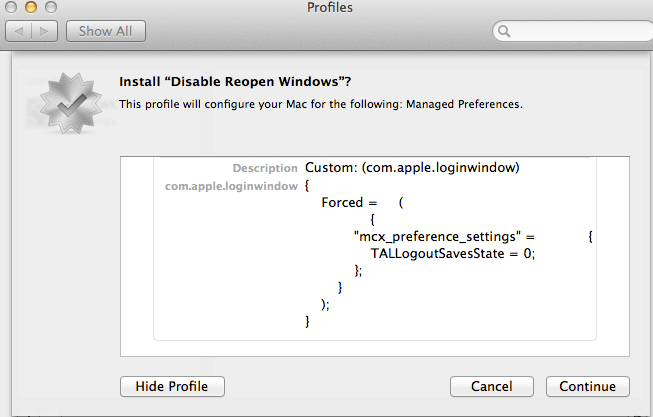Screen dimensions: 653x417
Task: Cancel the profile installation
Action: [x=491, y=387]
